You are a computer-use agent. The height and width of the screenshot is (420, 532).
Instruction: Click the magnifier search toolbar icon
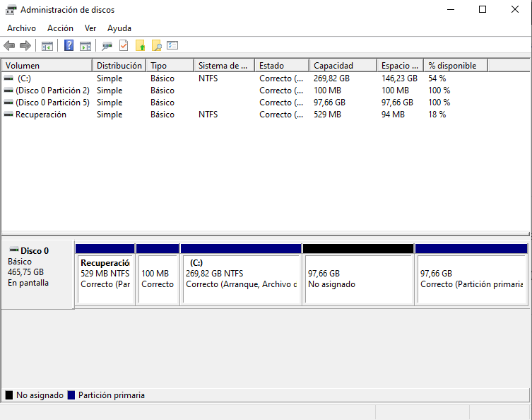pos(157,46)
